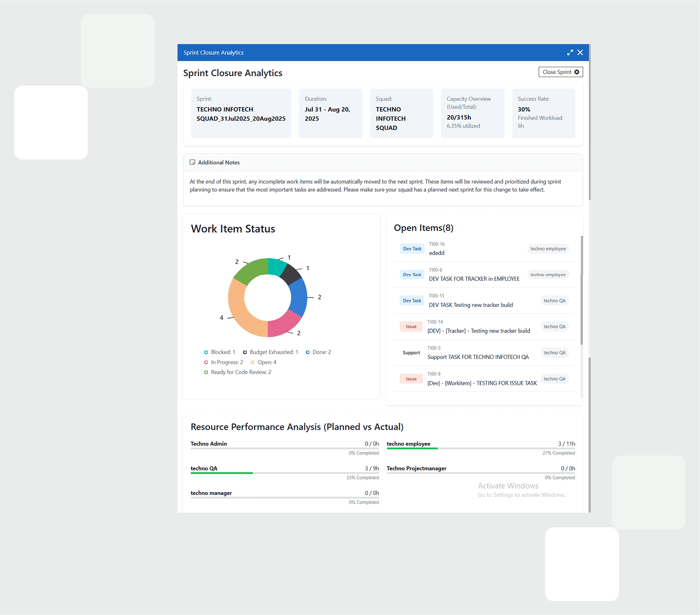Image resolution: width=700 pixels, height=615 pixels.
Task: Click techno QA assignee chip on TI00-9
Action: pyautogui.click(x=555, y=379)
